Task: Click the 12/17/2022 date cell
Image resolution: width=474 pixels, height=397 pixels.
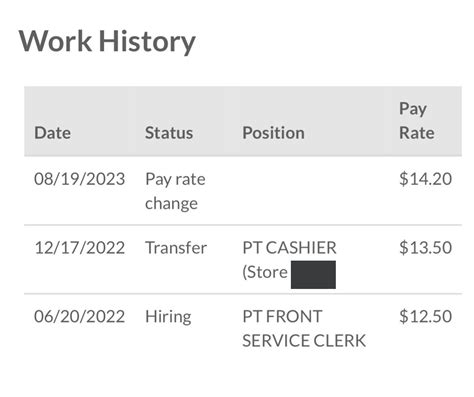Action: 80,248
